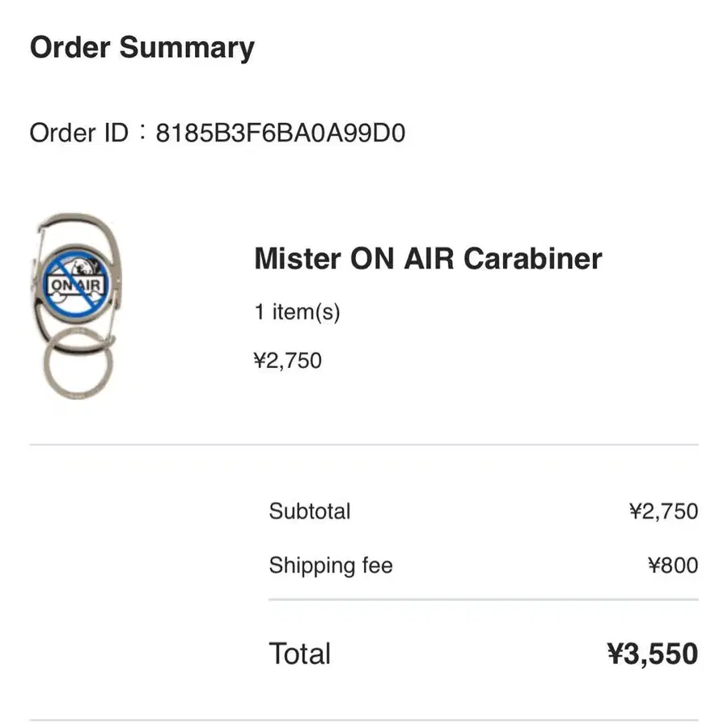Click the "1 item(s)" quantity text
728x728 pixels.
[297, 311]
